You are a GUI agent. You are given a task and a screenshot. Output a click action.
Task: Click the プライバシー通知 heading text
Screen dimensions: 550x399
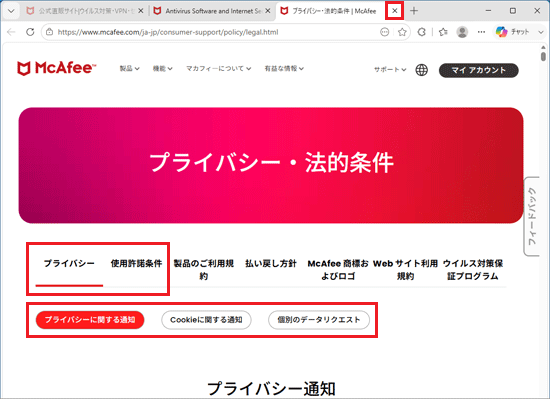click(271, 388)
